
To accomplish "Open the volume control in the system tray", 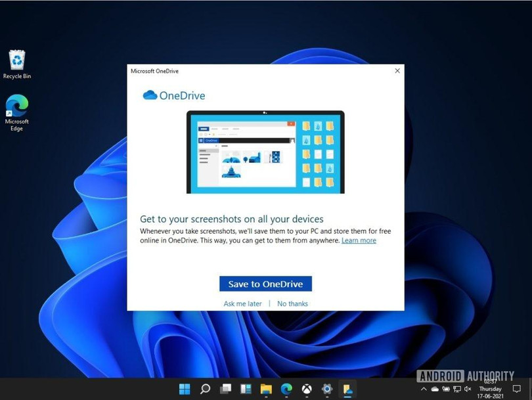I will tap(468, 389).
